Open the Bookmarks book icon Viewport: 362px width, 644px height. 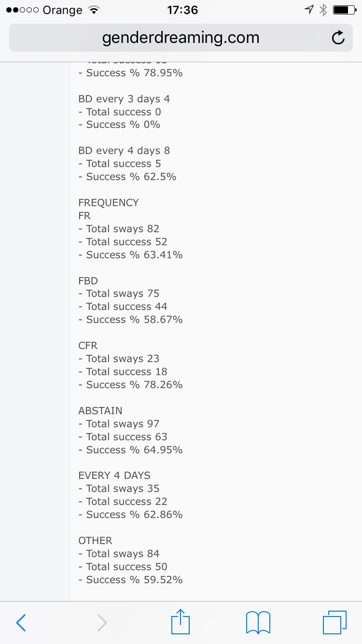[258, 623]
